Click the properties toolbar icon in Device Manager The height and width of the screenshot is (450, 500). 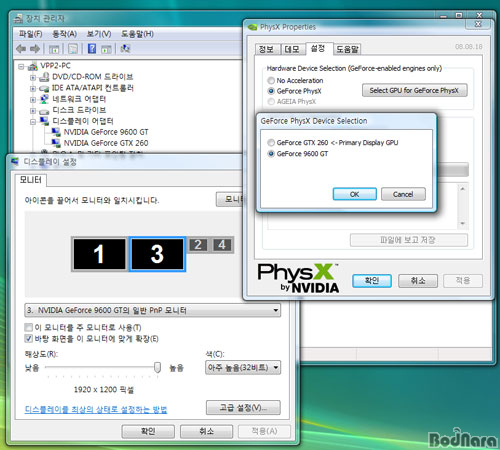[73, 49]
